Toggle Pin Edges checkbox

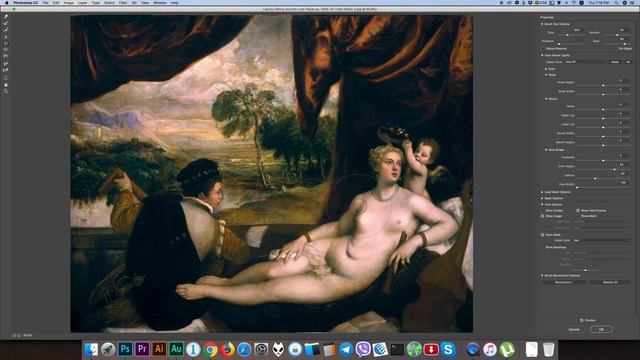616,49
